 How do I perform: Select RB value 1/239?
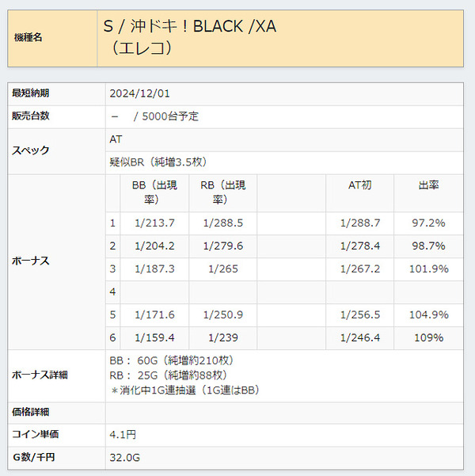223,337
